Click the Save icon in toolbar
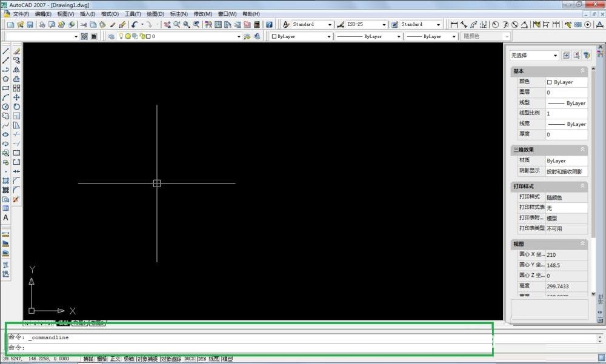 [30, 24]
